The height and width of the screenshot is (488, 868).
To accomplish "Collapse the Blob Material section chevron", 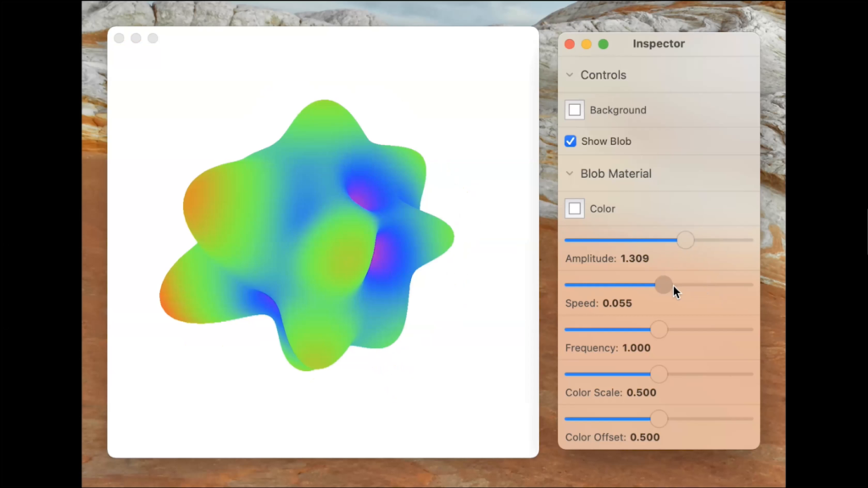I will (x=570, y=174).
